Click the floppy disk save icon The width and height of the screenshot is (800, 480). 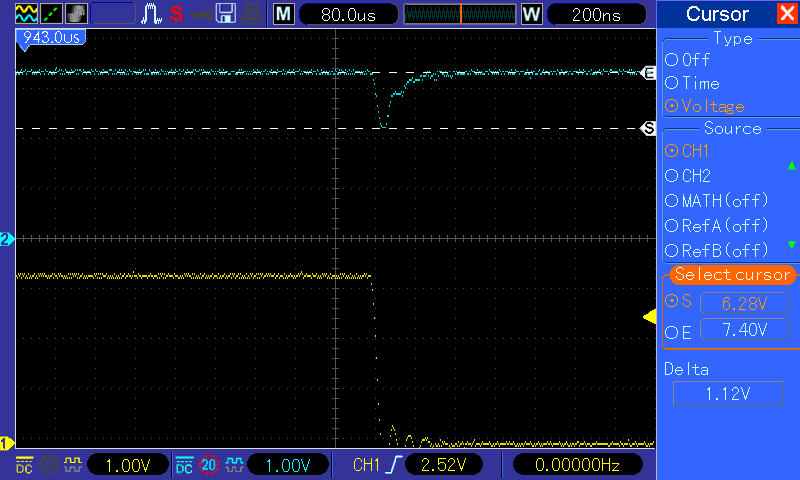tap(226, 14)
